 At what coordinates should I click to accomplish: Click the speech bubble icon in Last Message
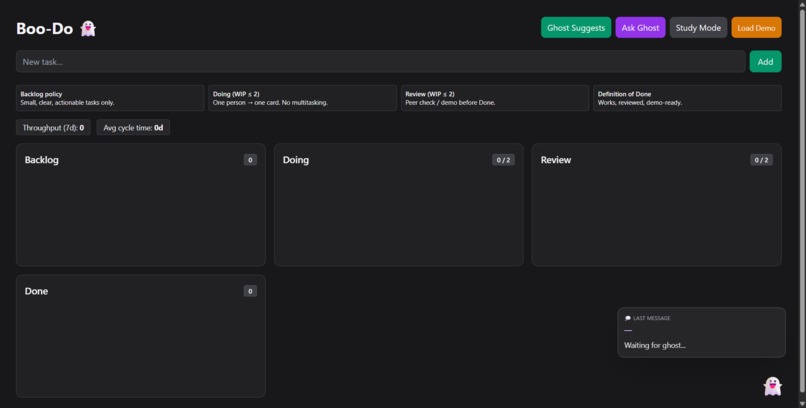pos(627,318)
